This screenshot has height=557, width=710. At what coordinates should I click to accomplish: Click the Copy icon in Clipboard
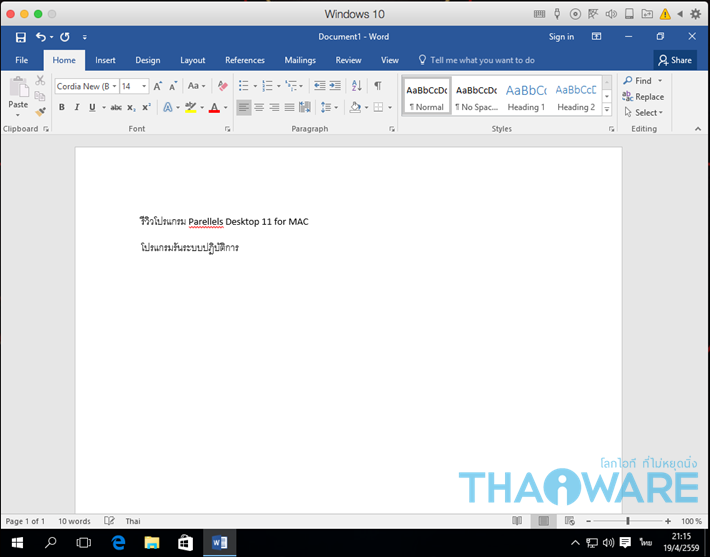pyautogui.click(x=40, y=96)
